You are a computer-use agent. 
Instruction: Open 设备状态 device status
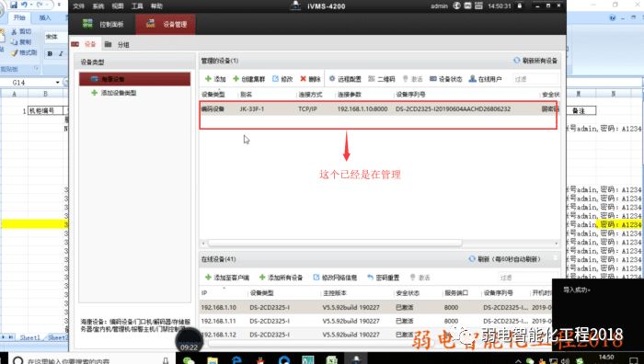pyautogui.click(x=445, y=79)
